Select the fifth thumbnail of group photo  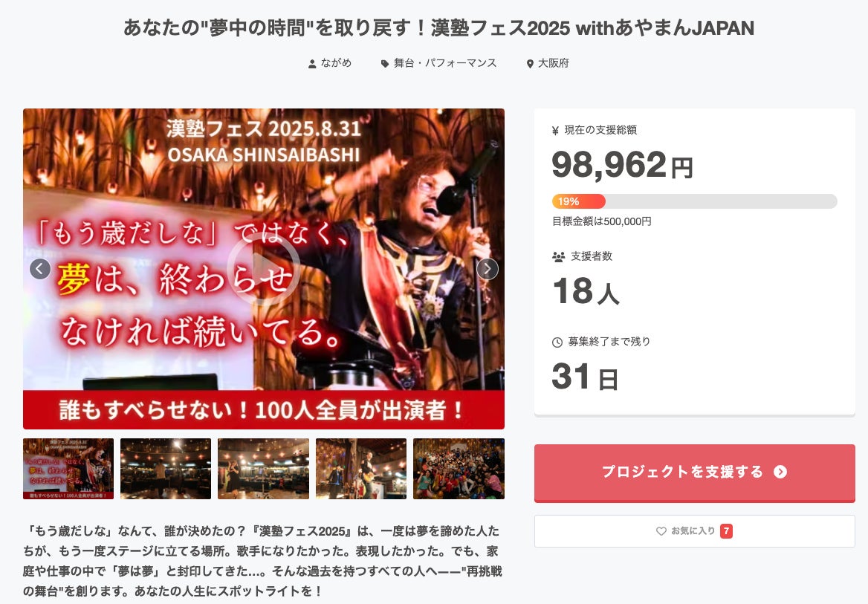click(459, 469)
